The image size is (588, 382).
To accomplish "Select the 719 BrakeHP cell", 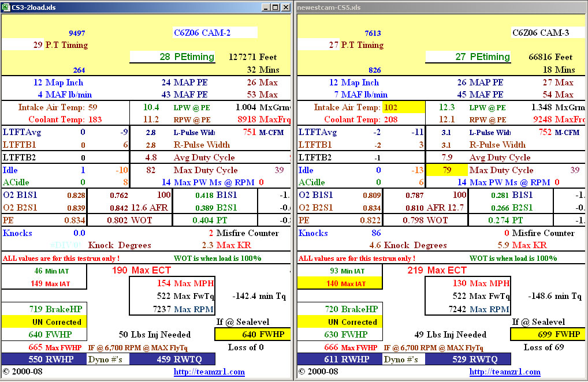I will click(43, 309).
